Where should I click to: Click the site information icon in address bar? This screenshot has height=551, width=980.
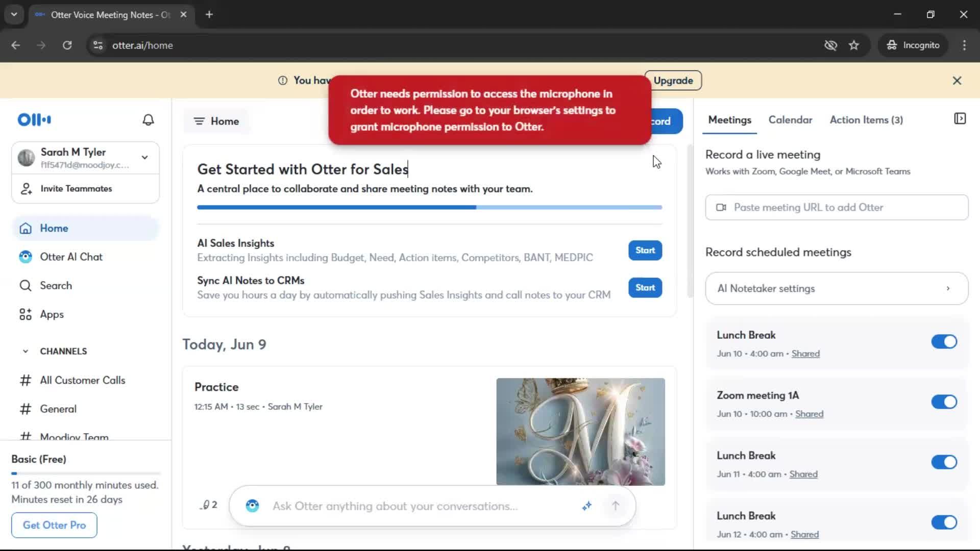98,45
